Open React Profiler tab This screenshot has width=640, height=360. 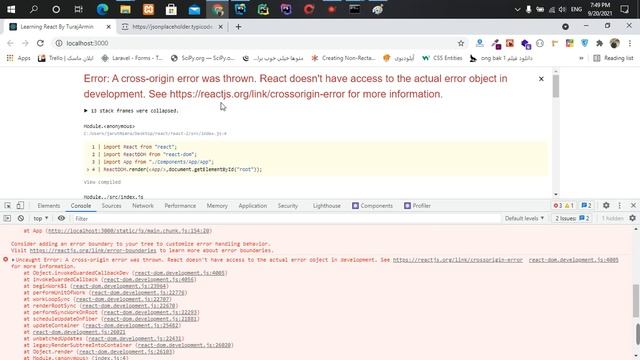point(417,206)
